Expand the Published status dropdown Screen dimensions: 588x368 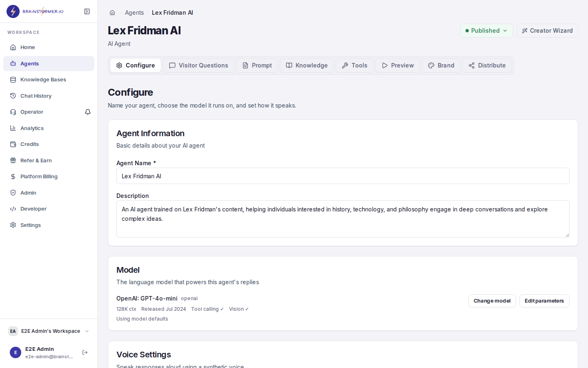coord(486,31)
